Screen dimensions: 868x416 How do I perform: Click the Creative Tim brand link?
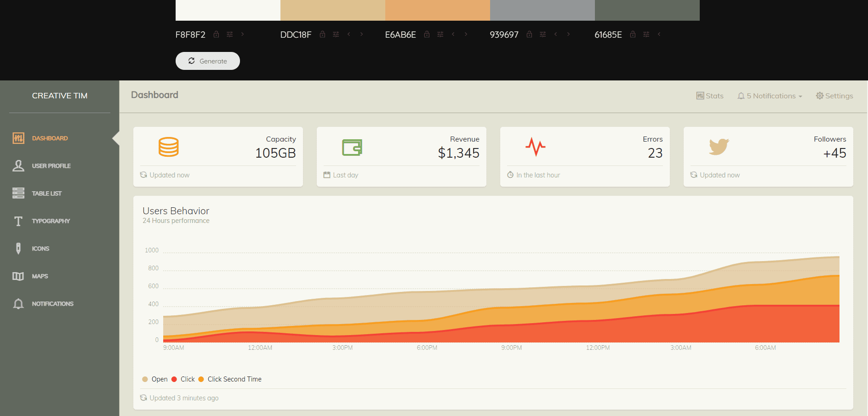(60, 96)
